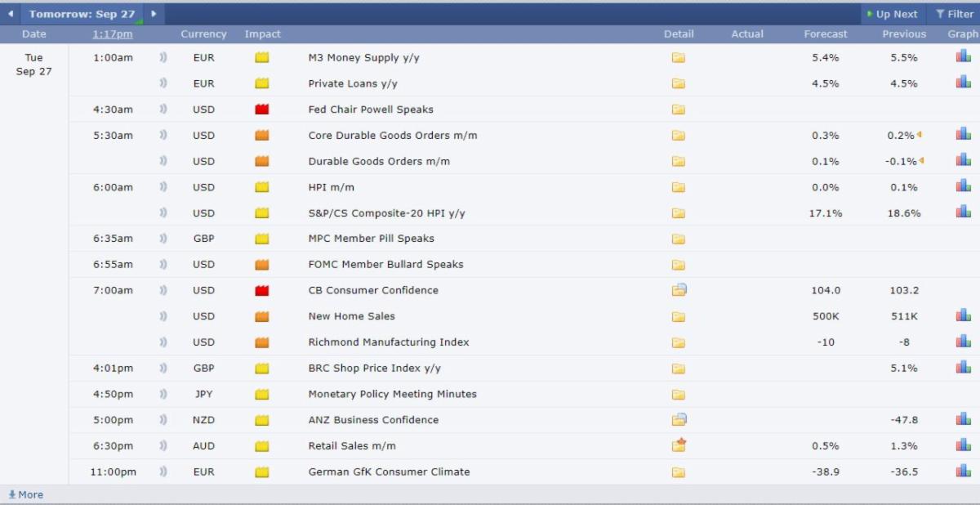
Task: Toggle alert sound for Monetary Policy Meeting Minutes
Action: [x=163, y=394]
